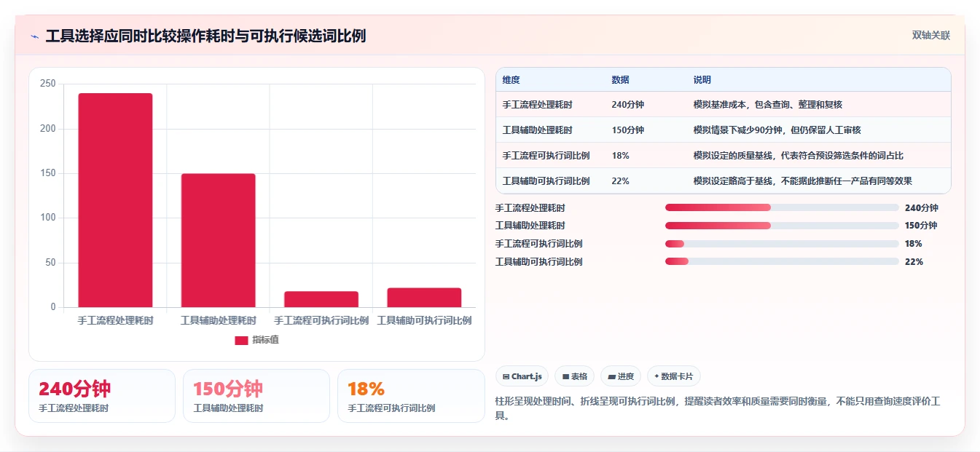Click the 工具辅助处理耗时 bar in chart

tap(219, 240)
